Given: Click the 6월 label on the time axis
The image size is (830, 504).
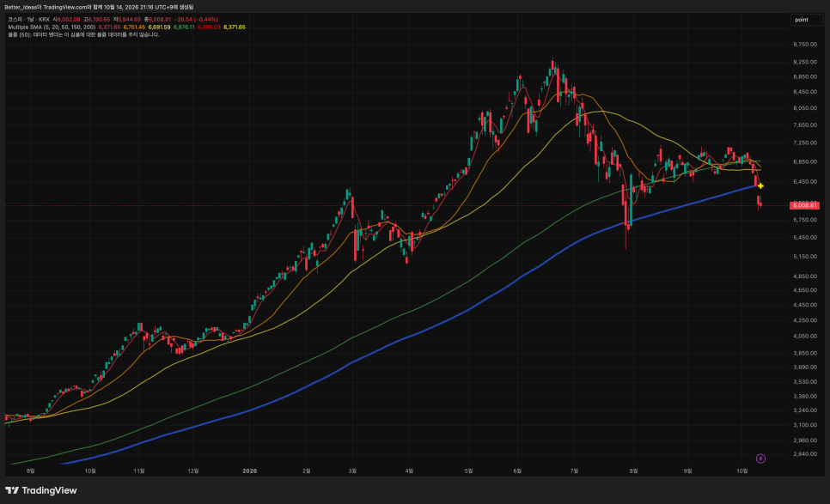Looking at the screenshot, I should click(518, 471).
